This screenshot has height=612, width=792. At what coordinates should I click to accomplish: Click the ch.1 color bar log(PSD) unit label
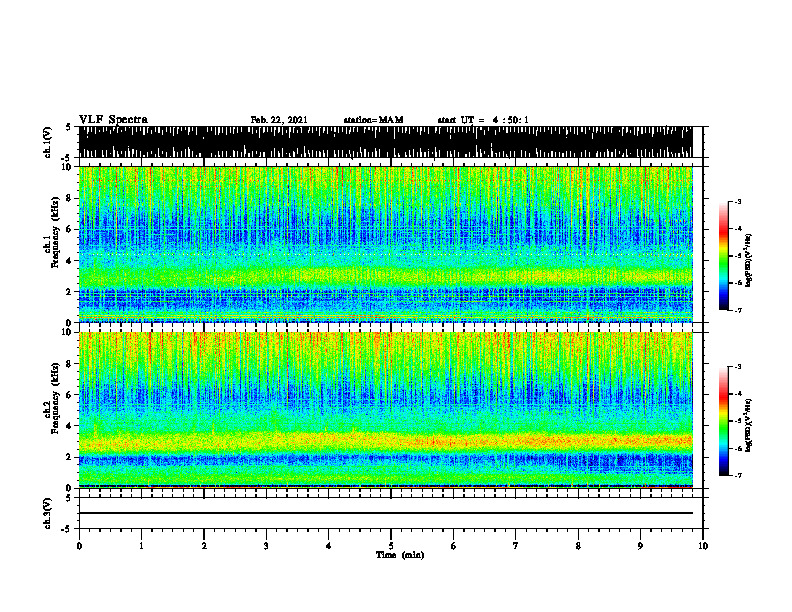coord(749,261)
